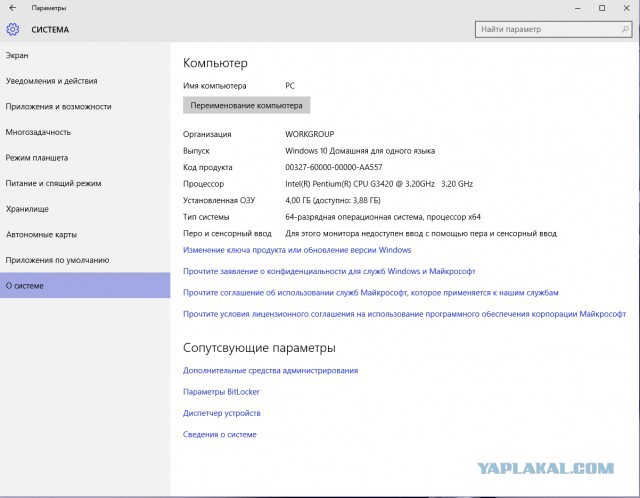Open соглашение об использовании служб Майкрософт link
Screen dimensions: 640x498
(371, 293)
